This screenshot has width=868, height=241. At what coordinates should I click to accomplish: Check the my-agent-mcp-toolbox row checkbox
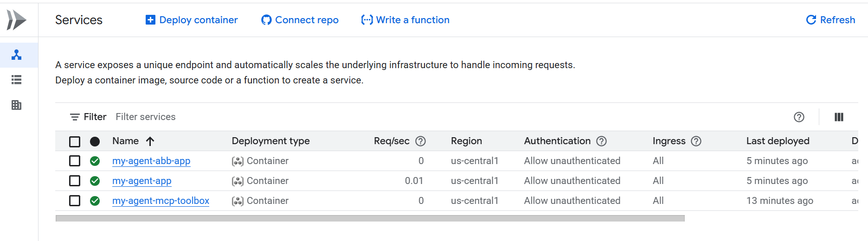75,201
